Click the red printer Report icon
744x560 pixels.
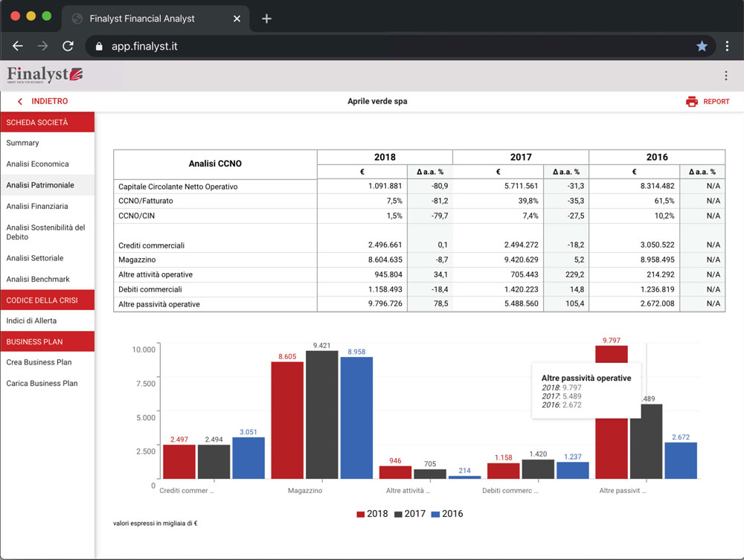click(692, 102)
